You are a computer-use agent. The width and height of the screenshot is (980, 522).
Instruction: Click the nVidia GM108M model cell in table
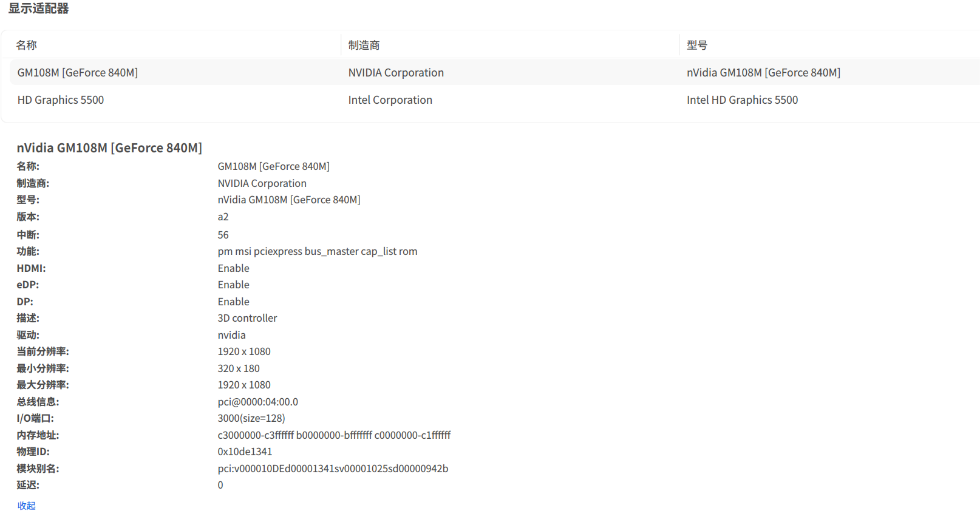[764, 73]
